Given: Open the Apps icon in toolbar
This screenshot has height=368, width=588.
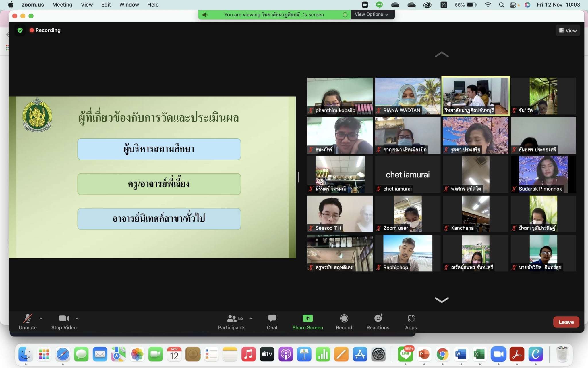Looking at the screenshot, I should coord(411,318).
